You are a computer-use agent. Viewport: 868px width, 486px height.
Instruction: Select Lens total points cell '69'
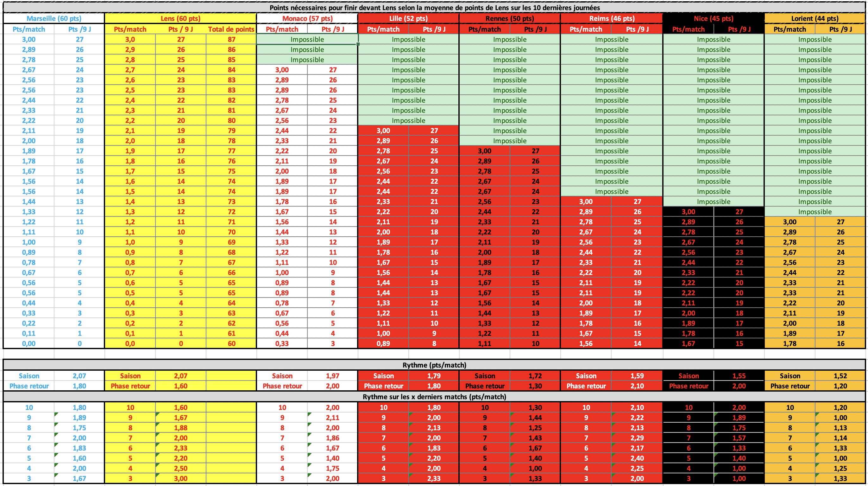coord(231,242)
